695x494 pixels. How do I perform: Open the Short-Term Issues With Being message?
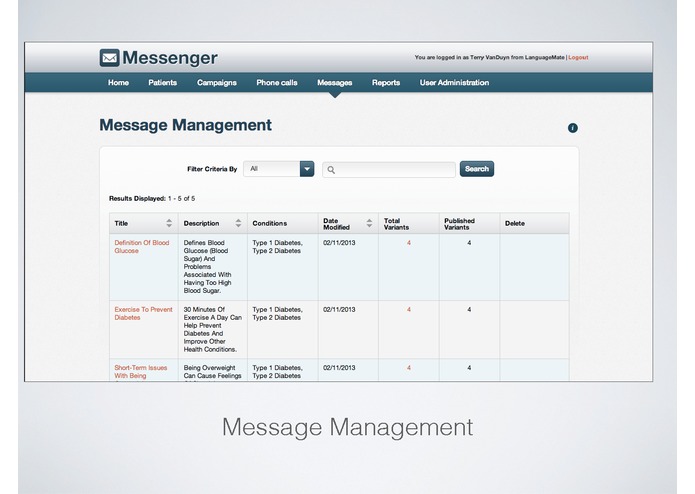[x=141, y=372]
